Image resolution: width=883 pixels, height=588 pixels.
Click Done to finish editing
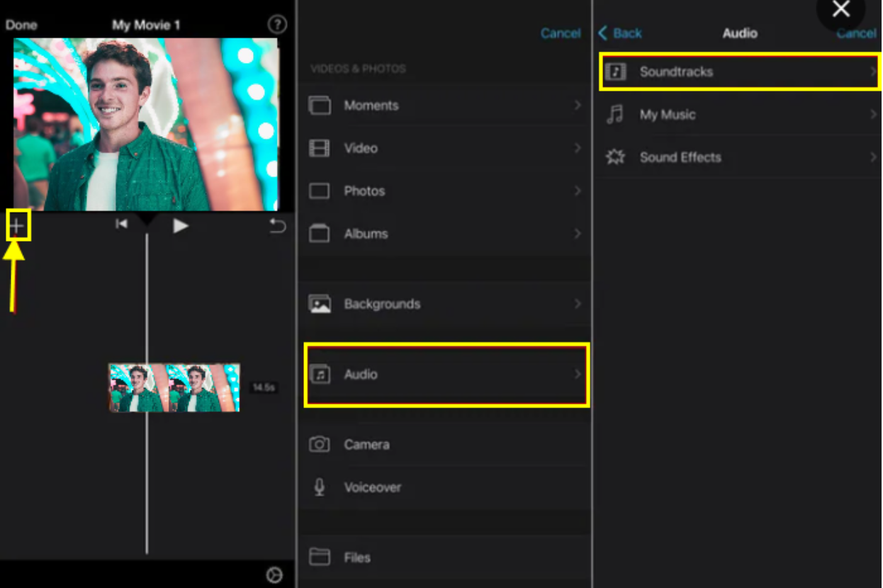coord(21,25)
